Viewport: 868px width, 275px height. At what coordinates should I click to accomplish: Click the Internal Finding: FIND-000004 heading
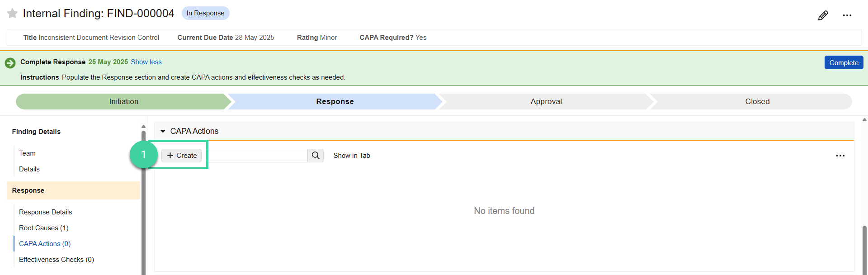pyautogui.click(x=99, y=14)
